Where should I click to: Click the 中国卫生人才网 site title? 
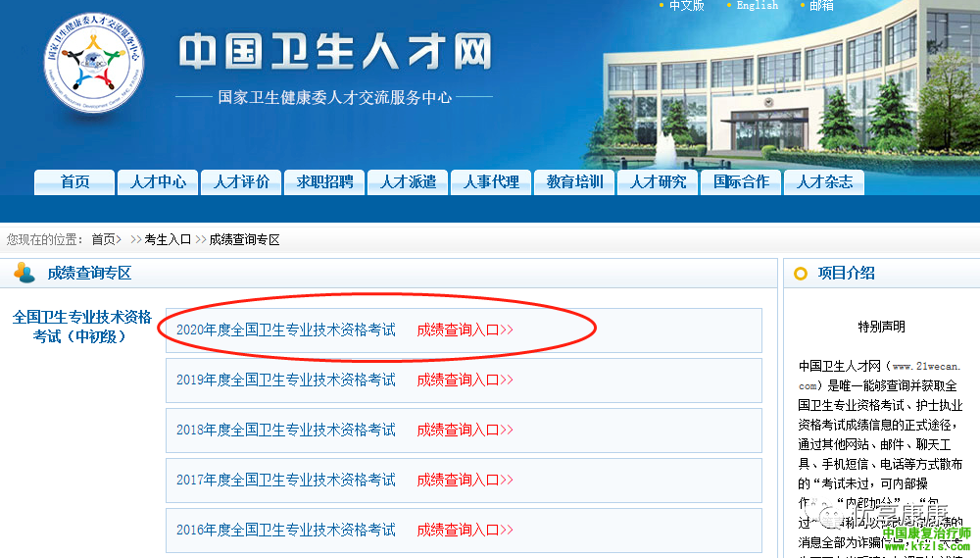click(334, 53)
